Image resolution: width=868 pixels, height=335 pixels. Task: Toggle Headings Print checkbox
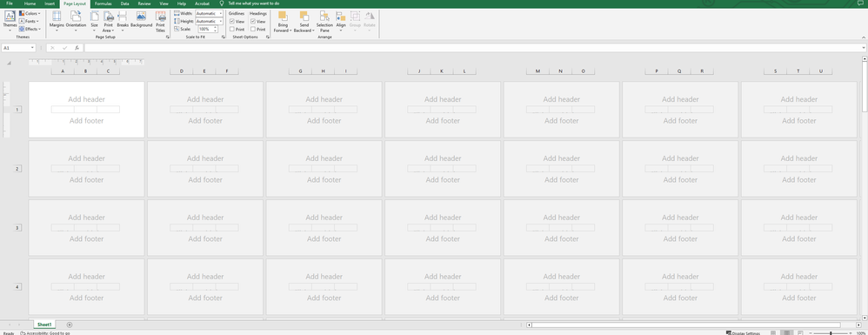(x=253, y=29)
